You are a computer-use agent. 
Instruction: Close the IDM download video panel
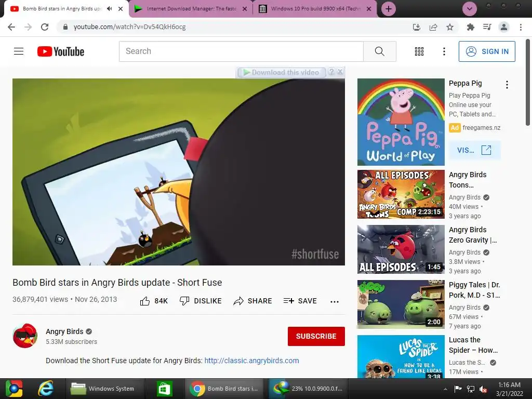tap(340, 72)
